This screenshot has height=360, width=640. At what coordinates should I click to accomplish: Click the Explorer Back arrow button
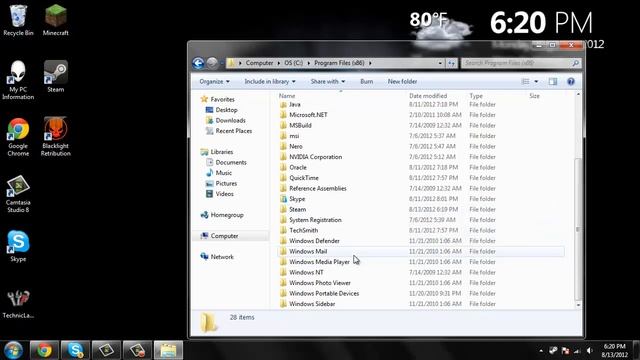point(198,63)
